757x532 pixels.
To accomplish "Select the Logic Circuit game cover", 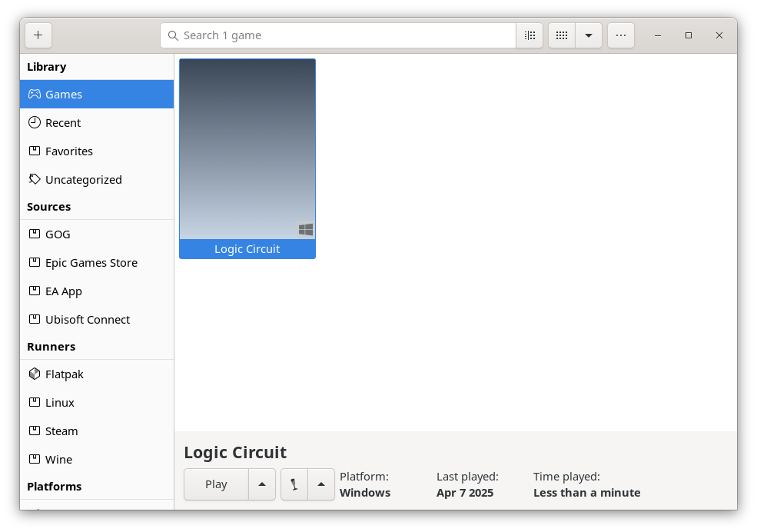I will click(247, 149).
